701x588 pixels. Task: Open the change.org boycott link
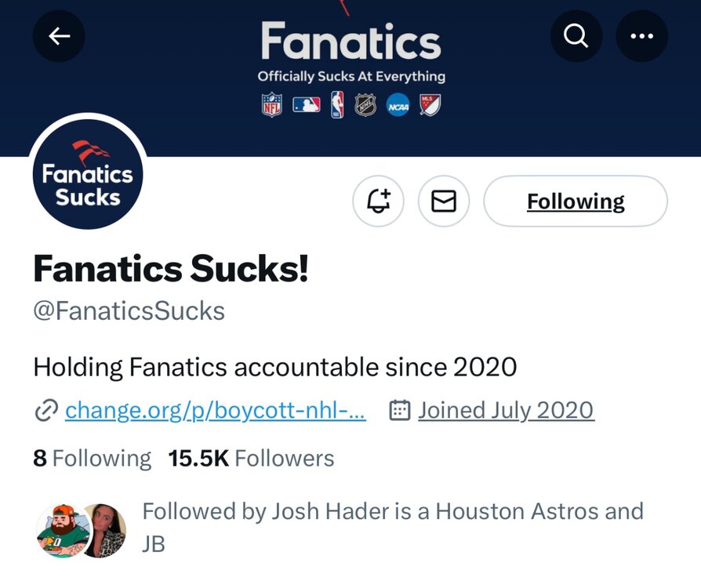215,410
